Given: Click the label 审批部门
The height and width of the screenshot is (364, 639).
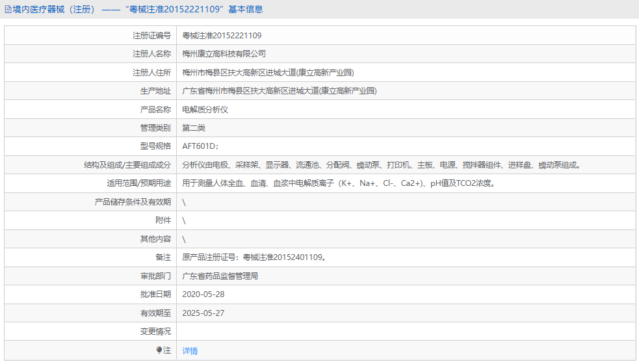Looking at the screenshot, I should click(x=155, y=276).
